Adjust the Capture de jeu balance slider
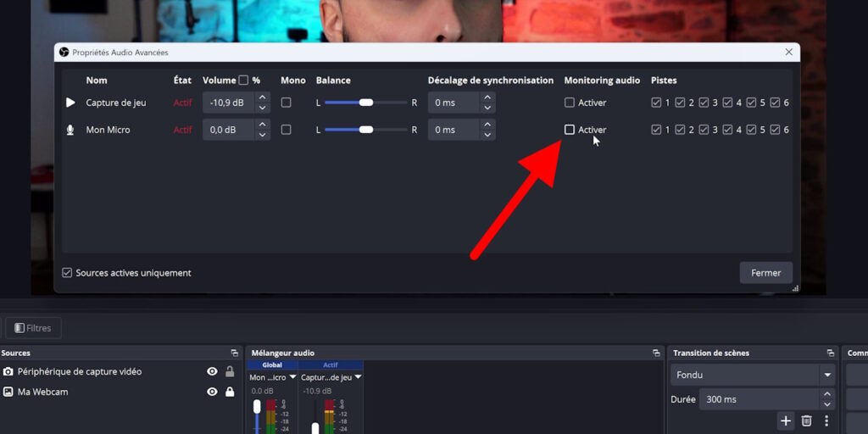 coord(366,103)
